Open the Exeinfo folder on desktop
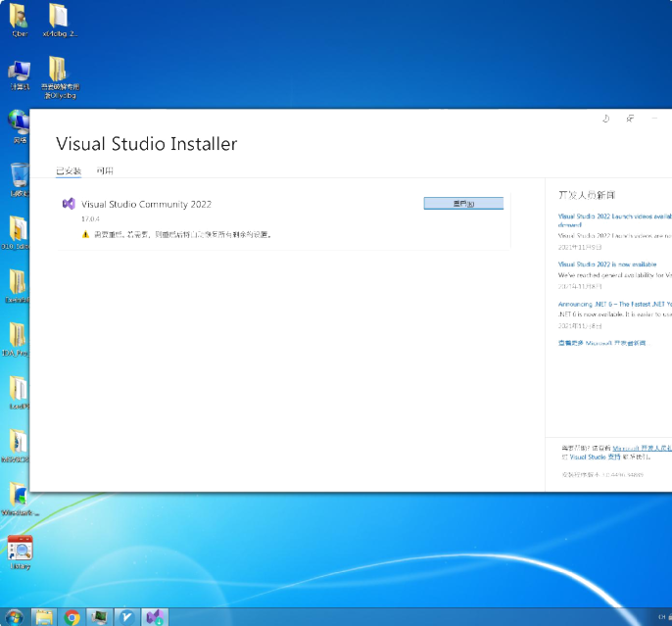 18,286
